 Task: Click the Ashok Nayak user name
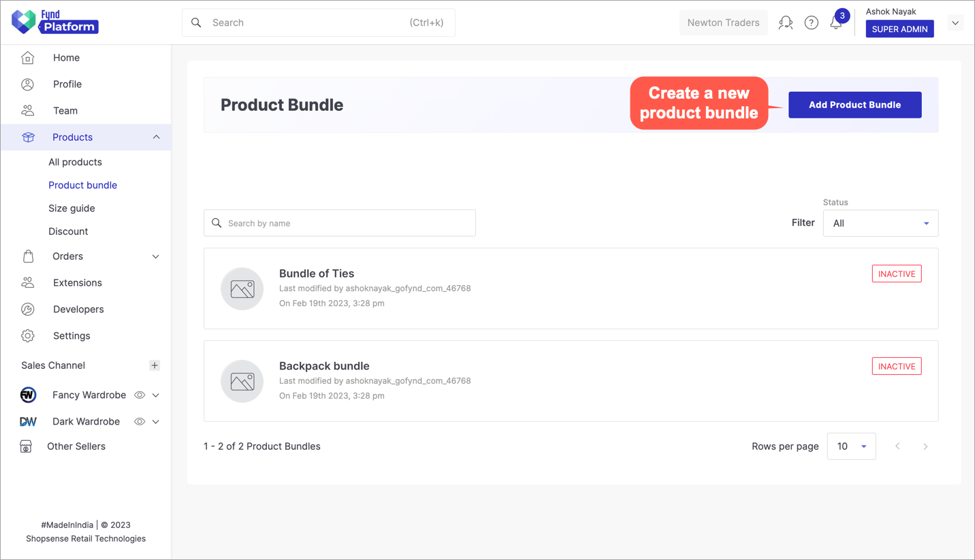[x=891, y=12]
